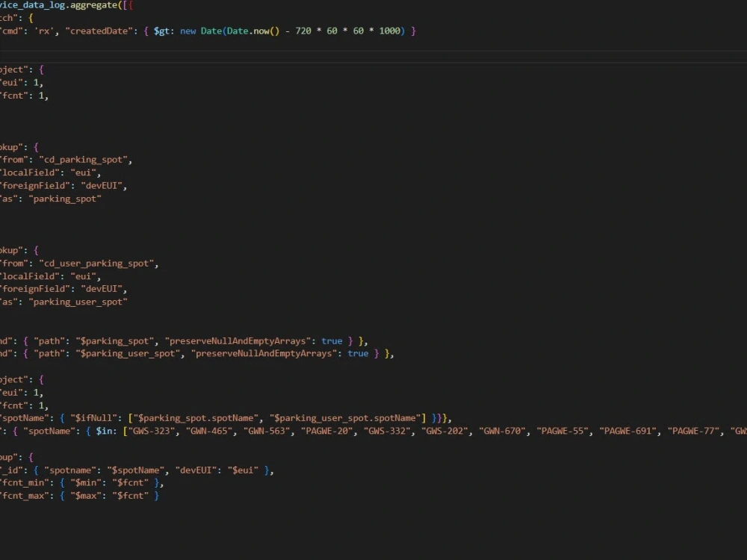Viewport: 747px width, 560px height.
Task: Click the "$max" operator in fcnt_max
Action: (x=86, y=496)
